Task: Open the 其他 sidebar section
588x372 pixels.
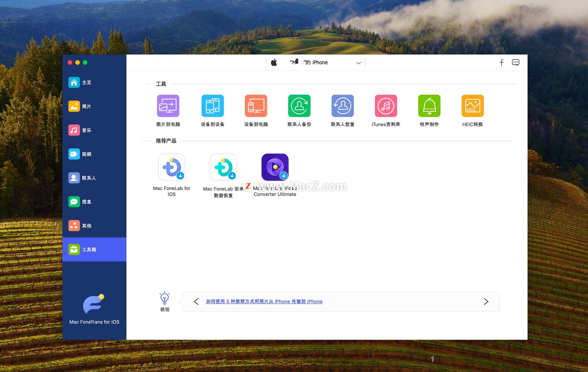Action: (x=94, y=226)
